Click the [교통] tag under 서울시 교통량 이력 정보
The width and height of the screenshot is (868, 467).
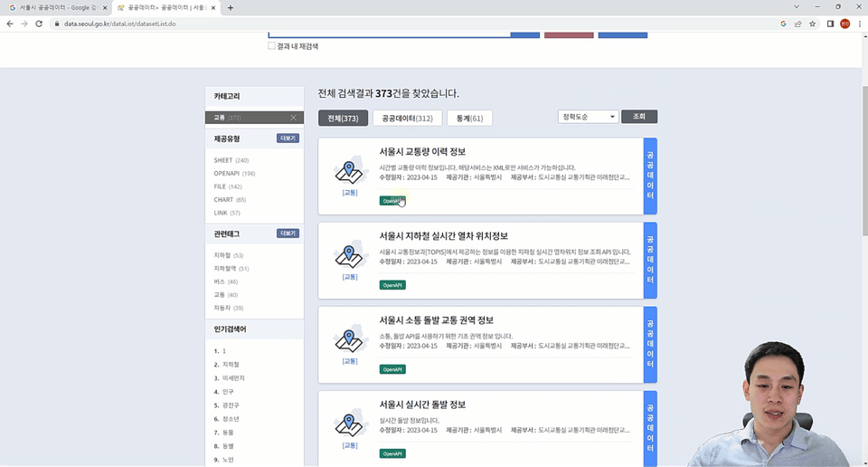[x=350, y=193]
